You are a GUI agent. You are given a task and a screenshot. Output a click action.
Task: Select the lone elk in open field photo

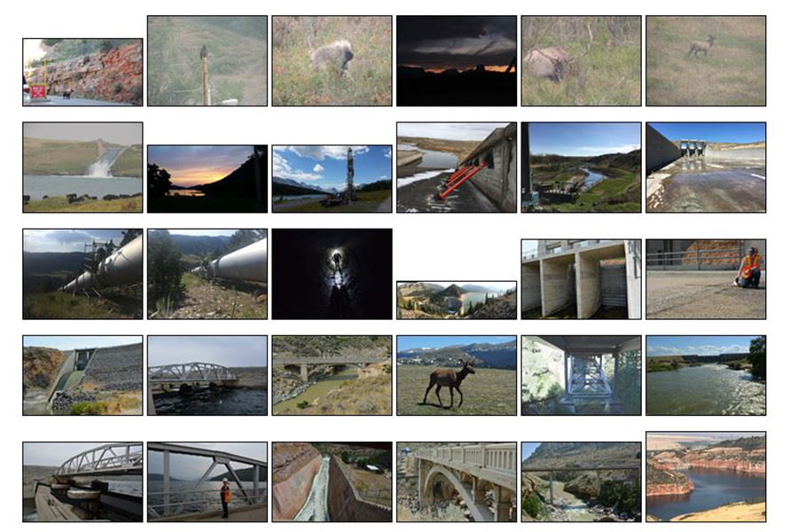click(x=706, y=60)
